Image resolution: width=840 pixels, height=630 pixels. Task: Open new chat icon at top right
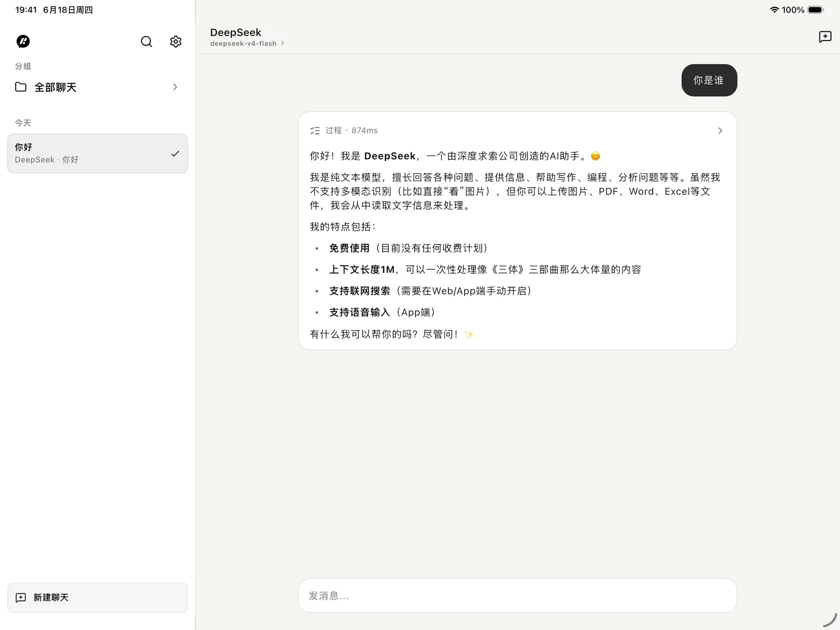(825, 36)
